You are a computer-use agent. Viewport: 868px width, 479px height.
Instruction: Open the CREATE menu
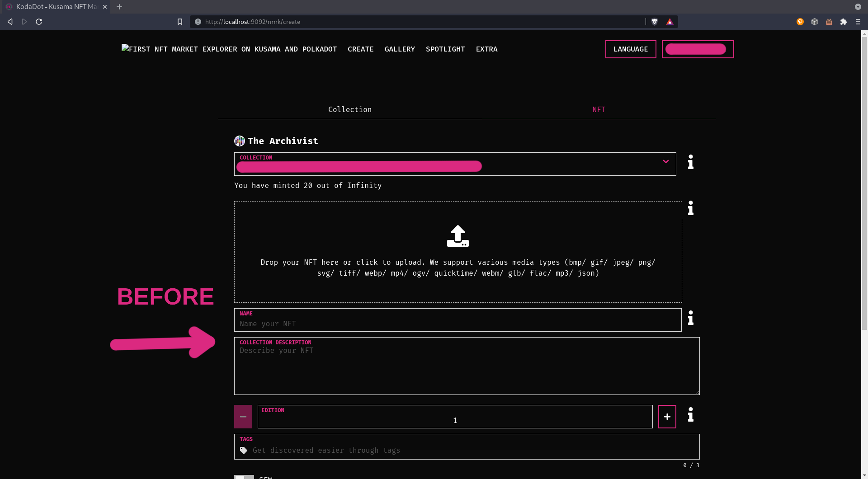[361, 49]
